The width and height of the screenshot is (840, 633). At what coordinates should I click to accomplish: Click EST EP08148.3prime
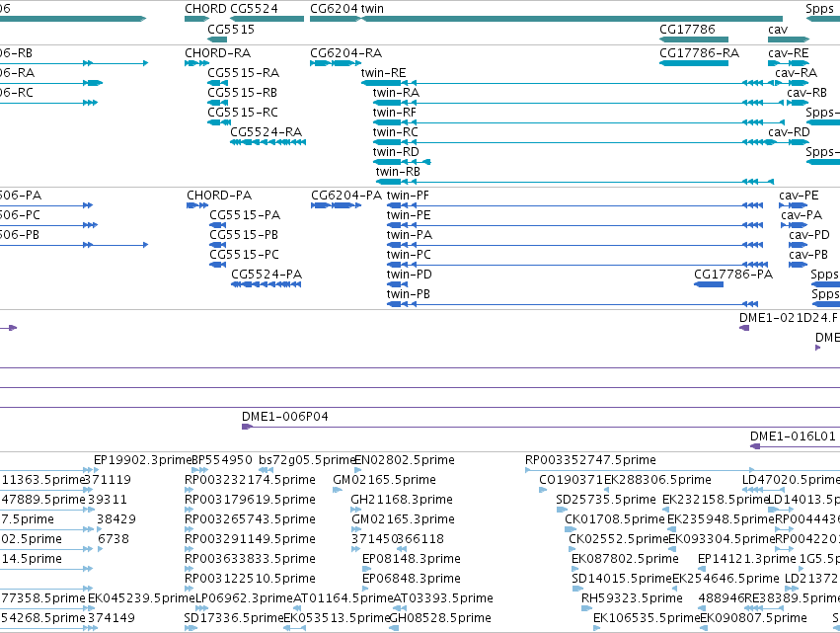pos(412,559)
